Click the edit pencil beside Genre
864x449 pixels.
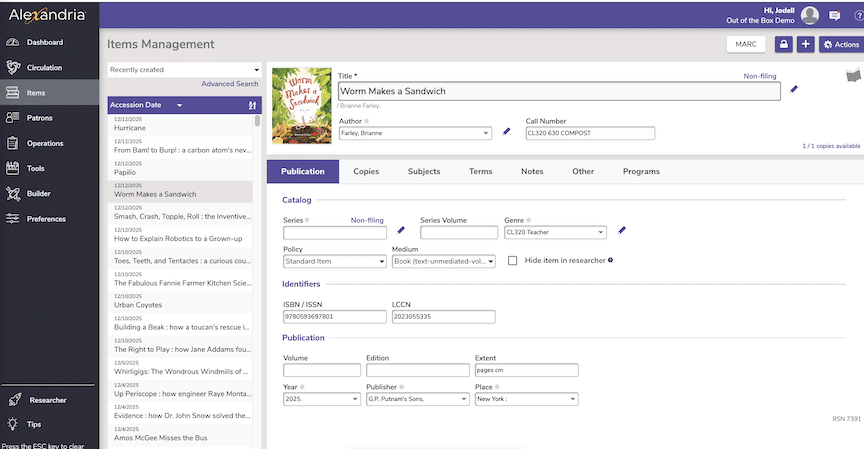(621, 230)
